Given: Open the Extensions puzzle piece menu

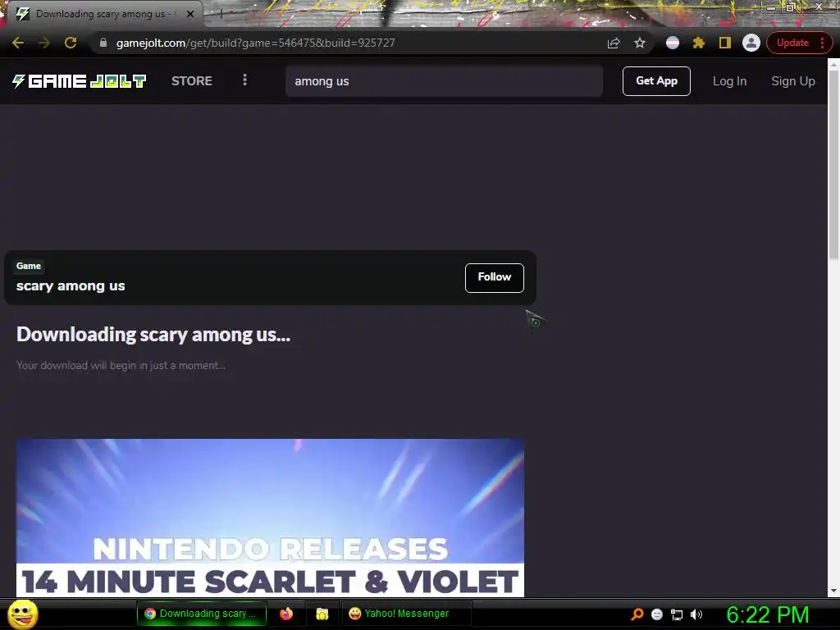Looking at the screenshot, I should click(699, 43).
